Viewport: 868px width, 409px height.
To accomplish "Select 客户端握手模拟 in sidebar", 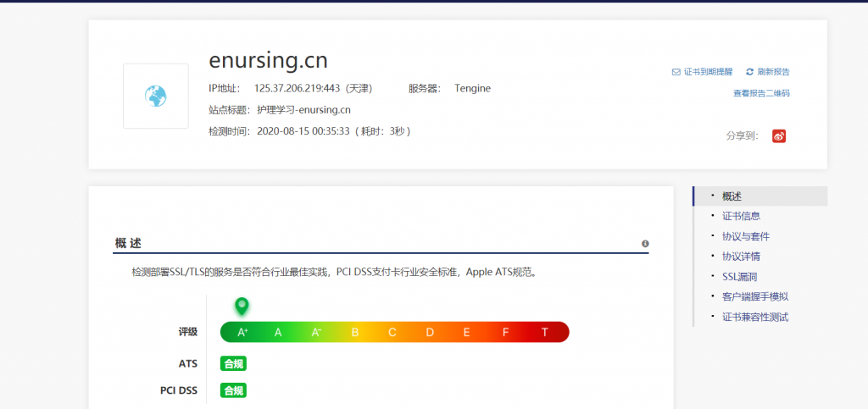I will (x=749, y=296).
